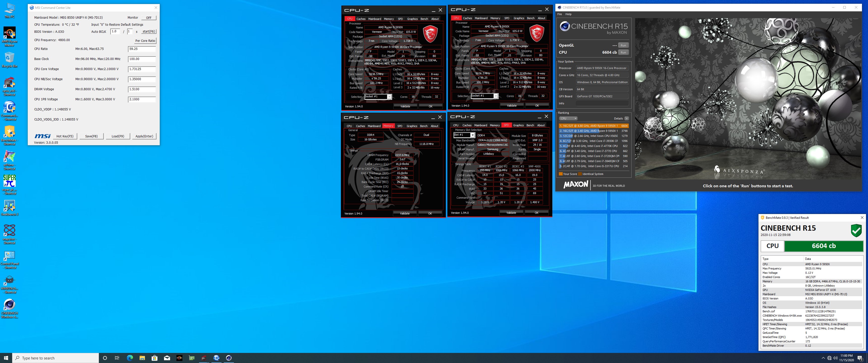Open the Help menu in Cinebench
Screen dimensions: 868x363
(568, 14)
